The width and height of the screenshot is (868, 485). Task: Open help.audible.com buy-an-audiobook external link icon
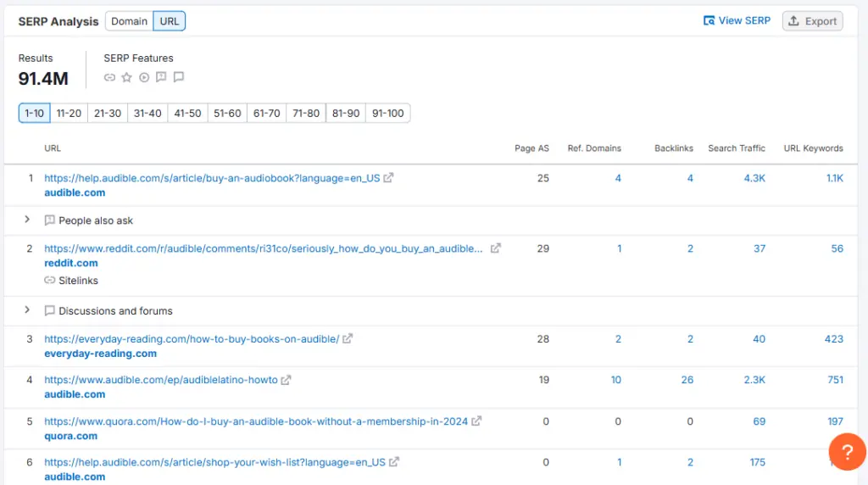click(x=388, y=178)
